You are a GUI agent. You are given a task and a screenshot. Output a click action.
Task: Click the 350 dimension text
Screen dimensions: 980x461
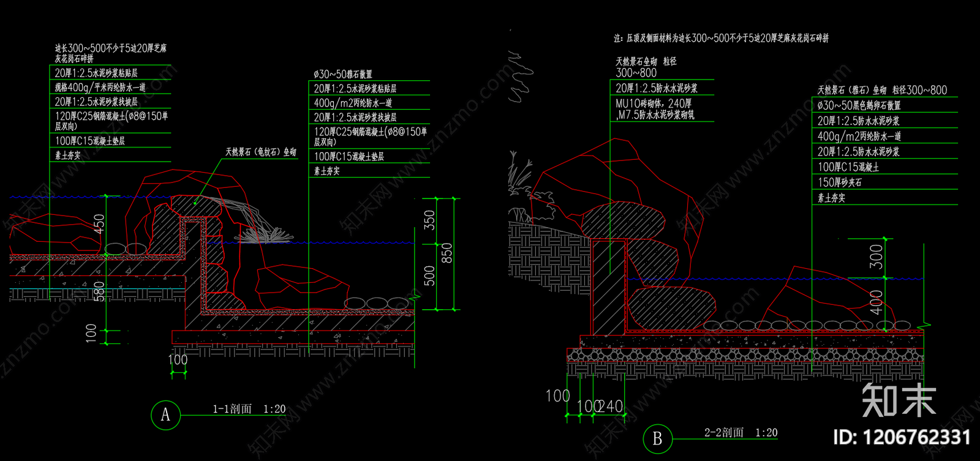(429, 220)
